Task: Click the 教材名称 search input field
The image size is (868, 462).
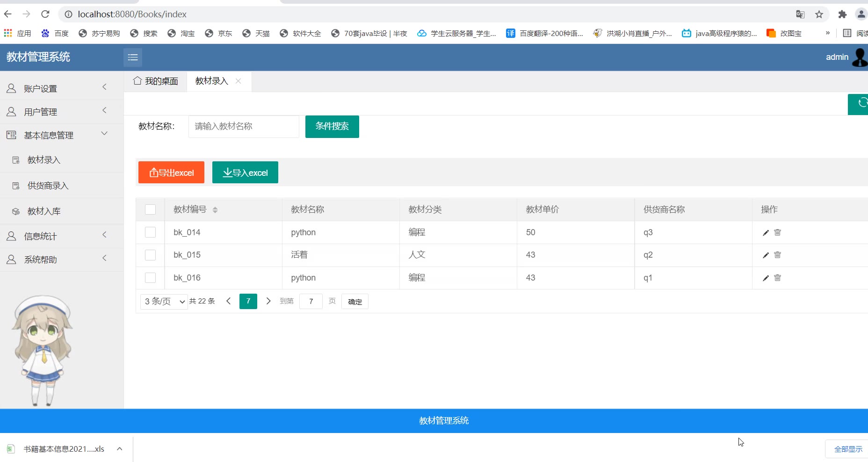Action: pos(244,126)
